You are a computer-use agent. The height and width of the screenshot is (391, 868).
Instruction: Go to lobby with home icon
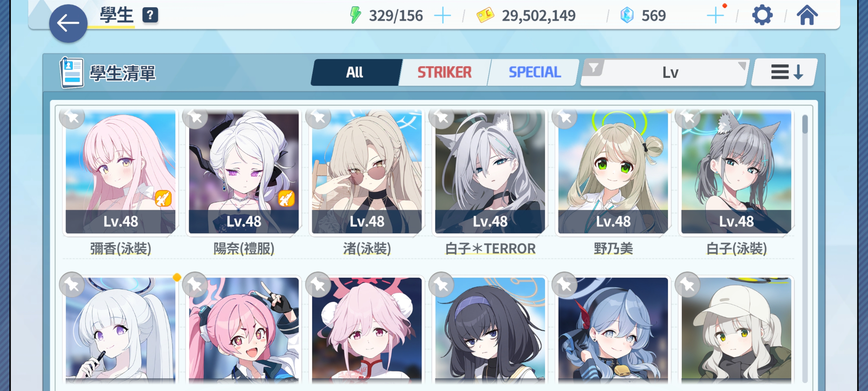coord(807,15)
